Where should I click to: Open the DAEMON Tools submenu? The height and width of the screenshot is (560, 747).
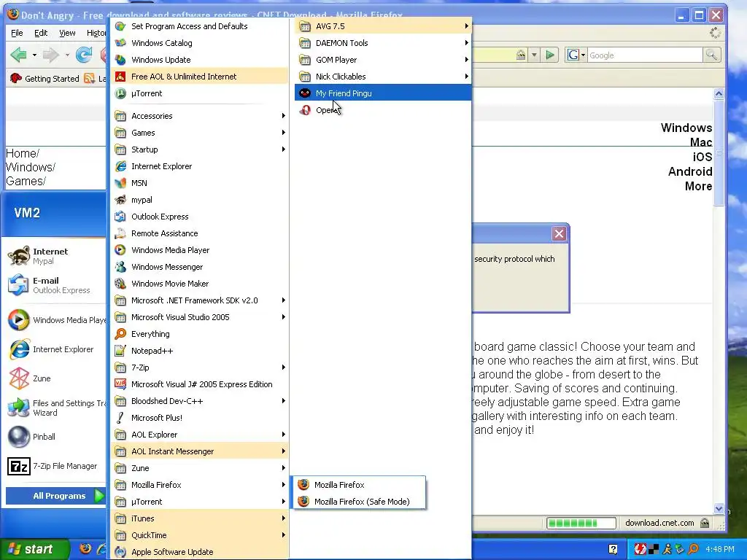384,43
